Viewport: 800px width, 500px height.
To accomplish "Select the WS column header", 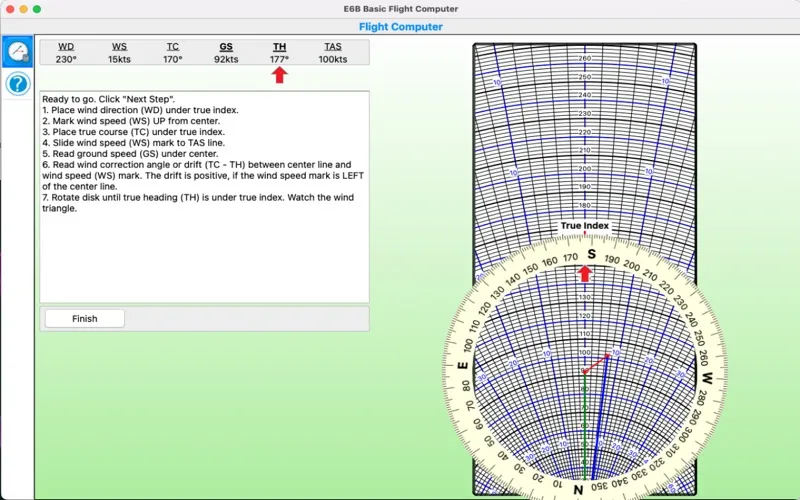I will click(x=119, y=46).
